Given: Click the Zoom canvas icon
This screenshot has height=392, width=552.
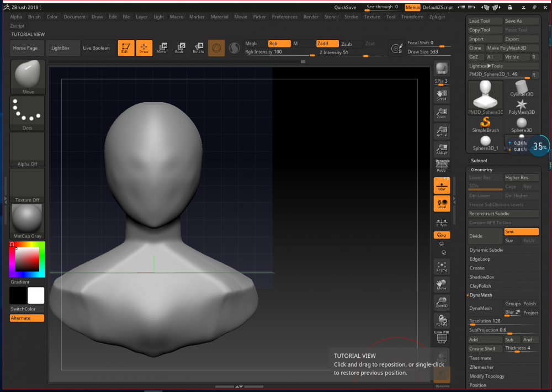Looking at the screenshot, I should pos(442,113).
